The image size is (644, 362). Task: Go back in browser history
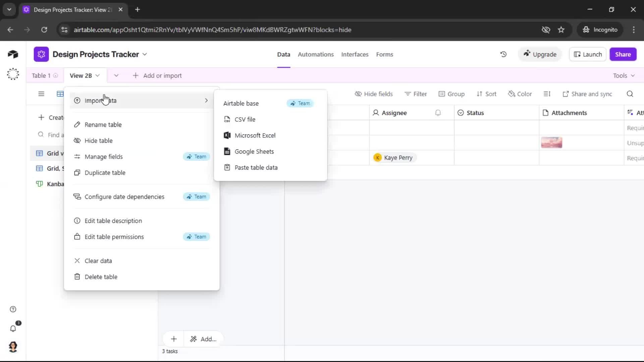[10, 30]
